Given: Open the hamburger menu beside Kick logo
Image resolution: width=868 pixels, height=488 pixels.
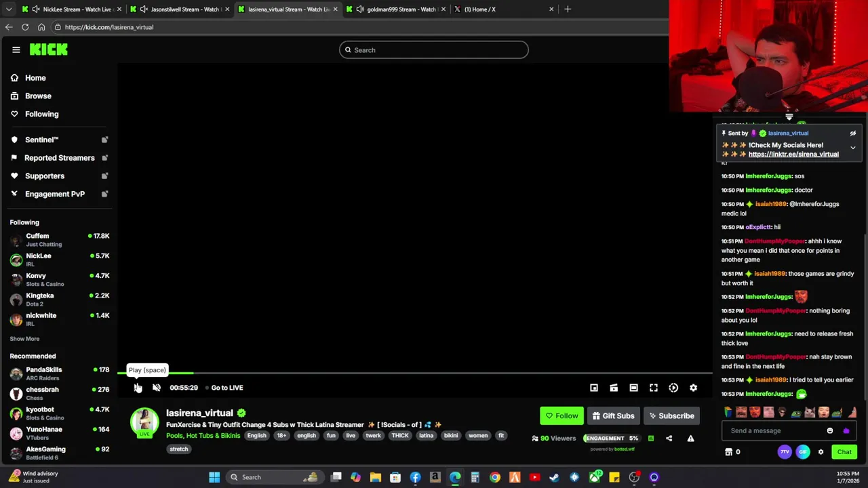Looking at the screenshot, I should point(16,49).
